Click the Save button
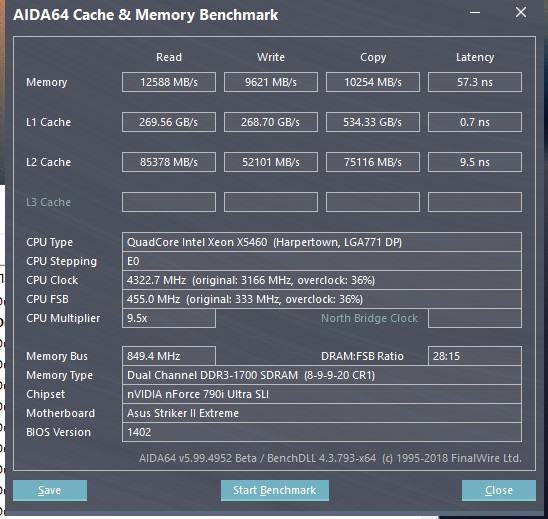Viewport: 548px width, 519px height. tap(50, 490)
